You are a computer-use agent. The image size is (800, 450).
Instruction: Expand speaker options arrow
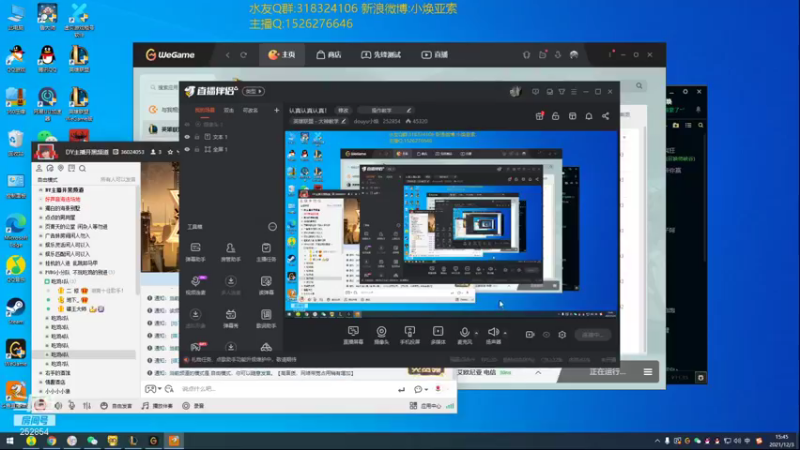(505, 333)
